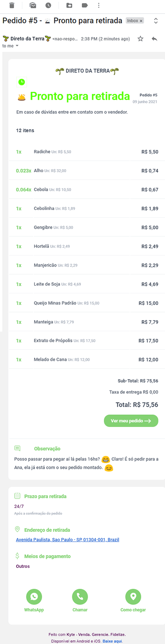This screenshot has width=165, height=644.
Task: Remove the Inbox label via x
Action: (x=141, y=20)
